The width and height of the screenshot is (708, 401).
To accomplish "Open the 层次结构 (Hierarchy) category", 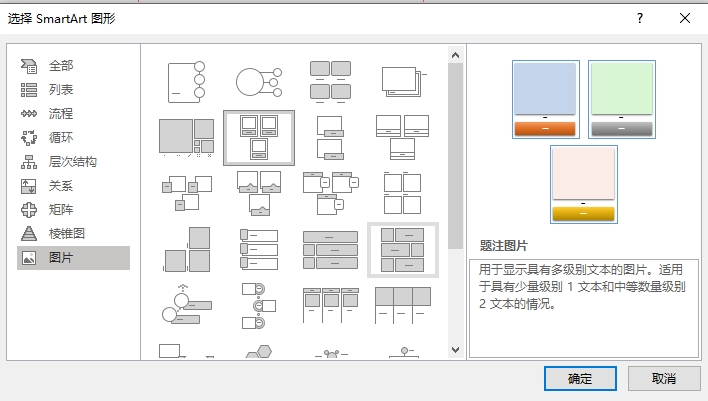I will pos(73,162).
